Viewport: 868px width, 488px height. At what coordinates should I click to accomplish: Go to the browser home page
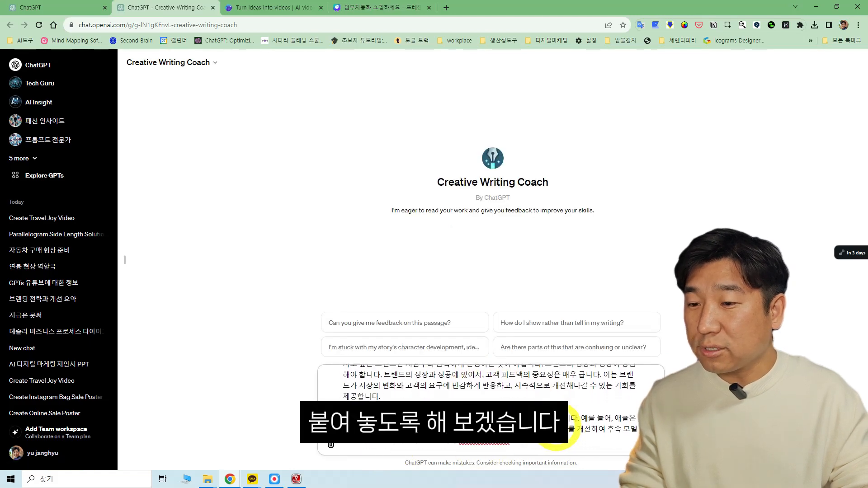click(53, 25)
